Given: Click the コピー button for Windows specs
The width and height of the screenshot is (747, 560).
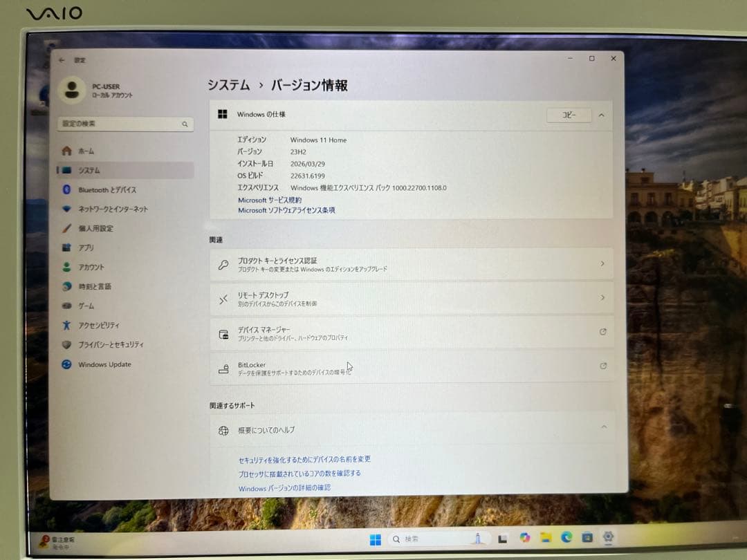Looking at the screenshot, I should coord(569,115).
